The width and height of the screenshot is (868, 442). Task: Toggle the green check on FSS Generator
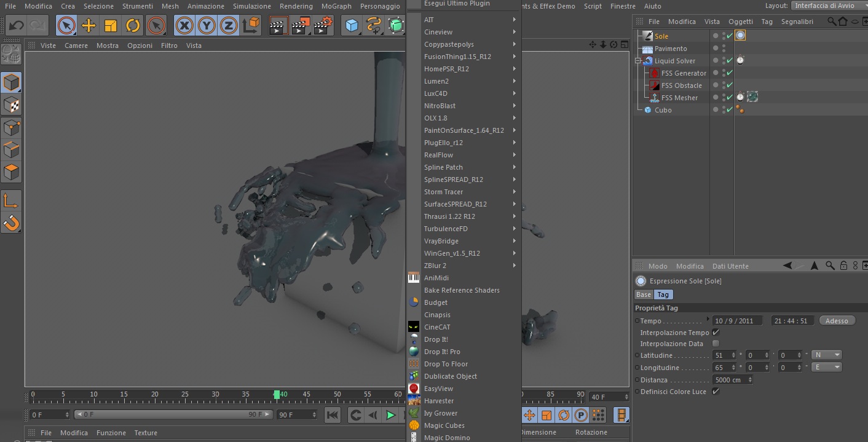pos(730,73)
